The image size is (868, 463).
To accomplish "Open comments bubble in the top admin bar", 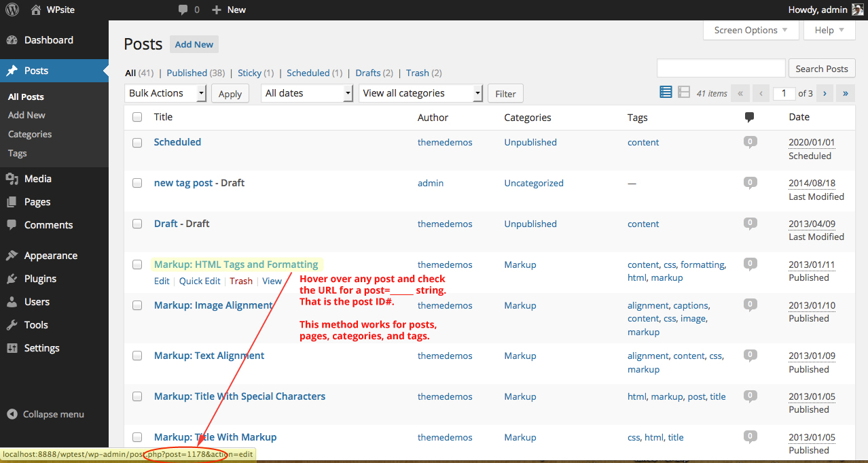I will (189, 10).
